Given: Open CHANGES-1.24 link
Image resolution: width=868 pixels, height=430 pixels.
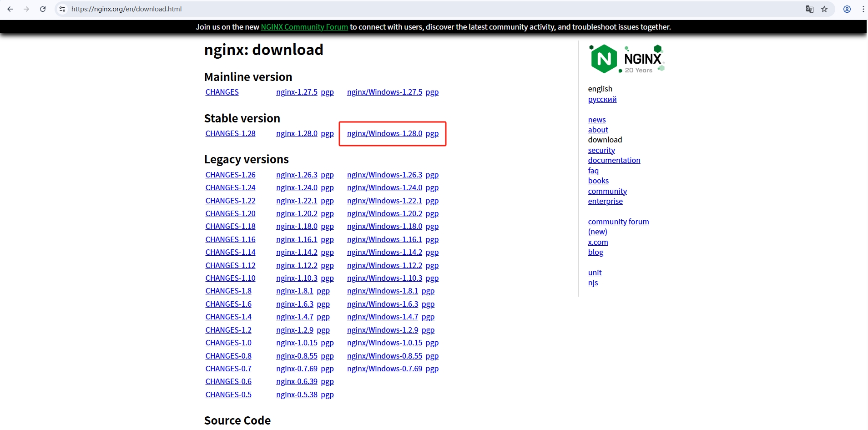Looking at the screenshot, I should (x=230, y=187).
